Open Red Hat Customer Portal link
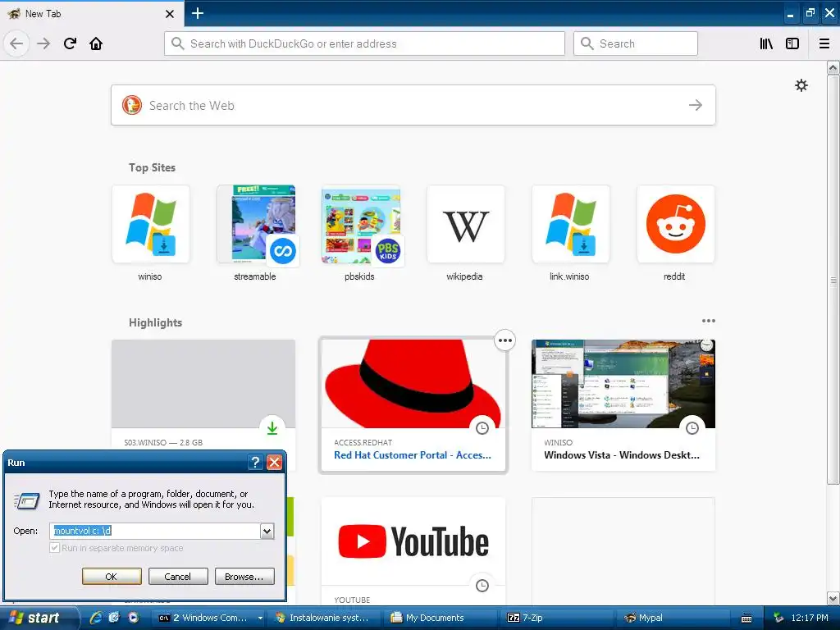Viewport: 840px width, 630px height. coord(413,454)
